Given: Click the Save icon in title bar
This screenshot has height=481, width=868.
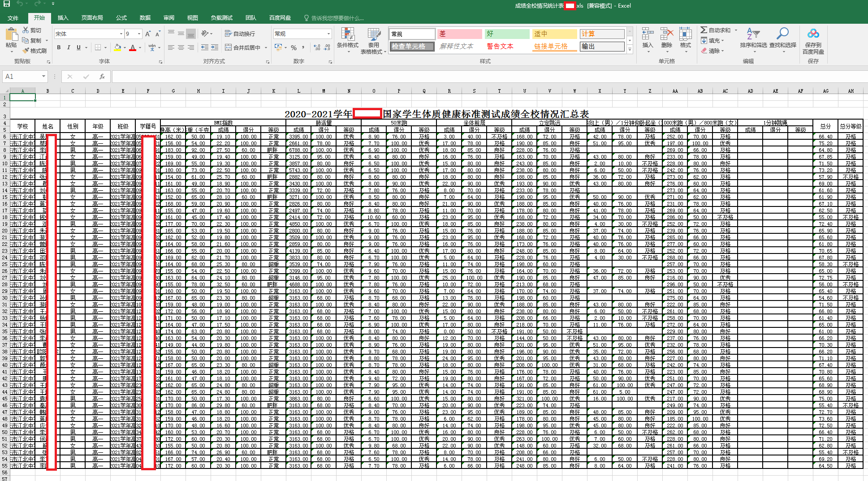Looking at the screenshot, I should pyautogui.click(x=6, y=4).
